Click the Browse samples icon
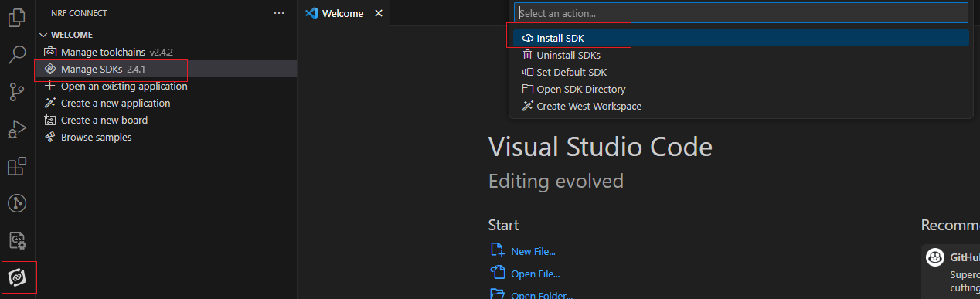The width and height of the screenshot is (980, 299). [x=50, y=137]
